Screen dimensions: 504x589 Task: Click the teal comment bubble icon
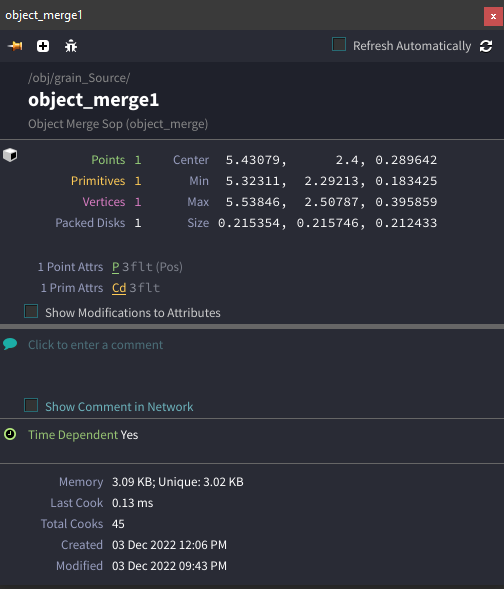(x=10, y=344)
